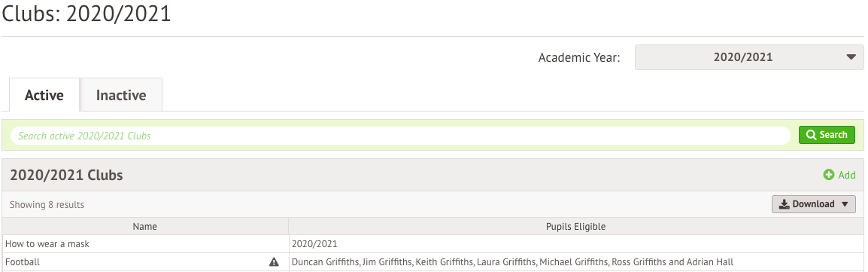Click the Football pupils eligible names list
This screenshot has height=272, width=868.
512,262
